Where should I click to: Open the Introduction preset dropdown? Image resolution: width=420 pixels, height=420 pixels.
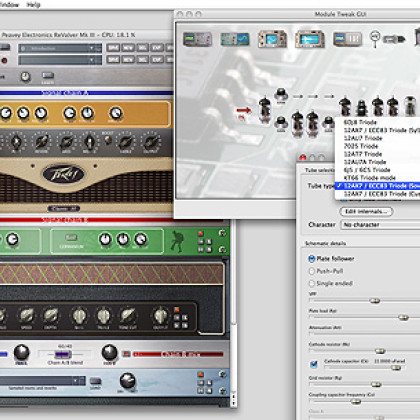(x=60, y=48)
